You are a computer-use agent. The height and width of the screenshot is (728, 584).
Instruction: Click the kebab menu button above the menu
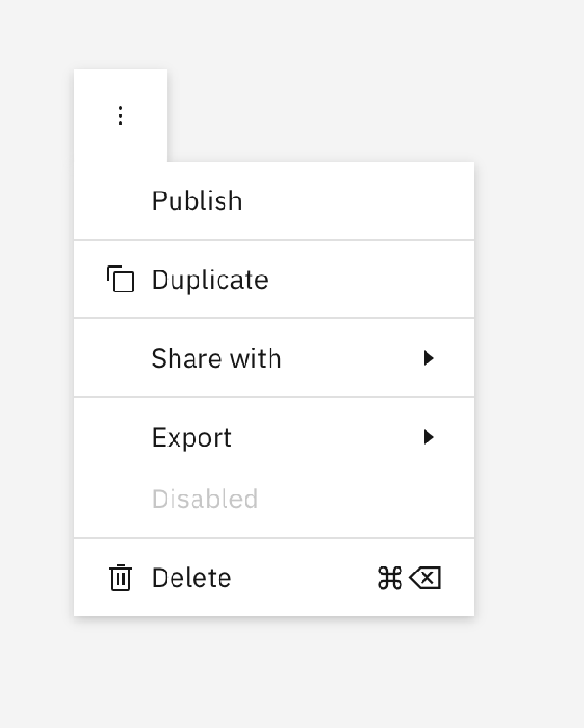pos(120,116)
